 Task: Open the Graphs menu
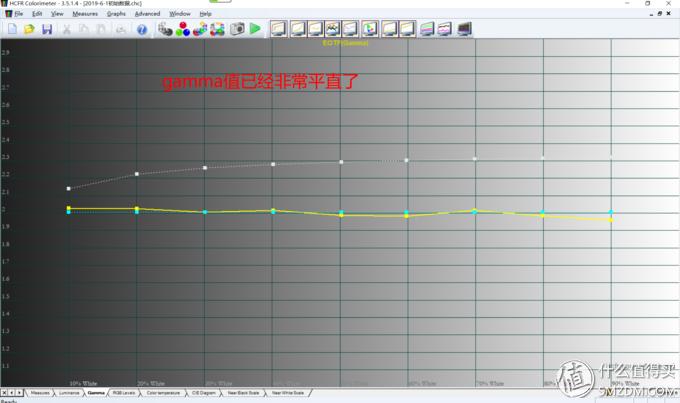tap(116, 13)
